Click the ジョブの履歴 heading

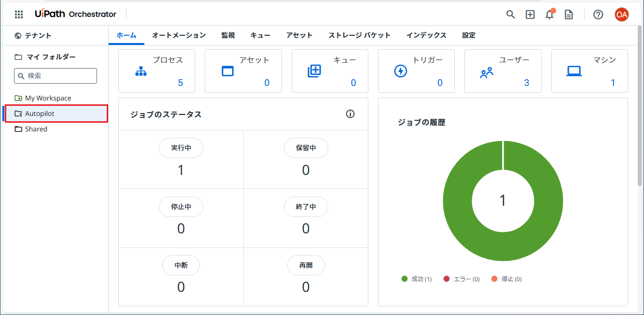click(x=421, y=123)
